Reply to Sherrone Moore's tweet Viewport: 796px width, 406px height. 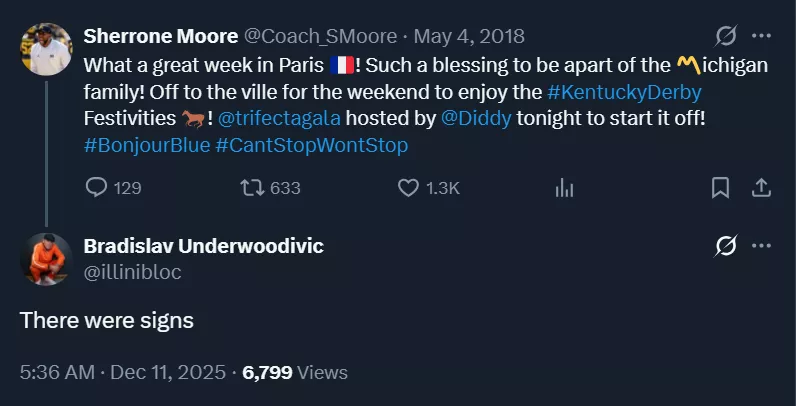tap(97, 187)
